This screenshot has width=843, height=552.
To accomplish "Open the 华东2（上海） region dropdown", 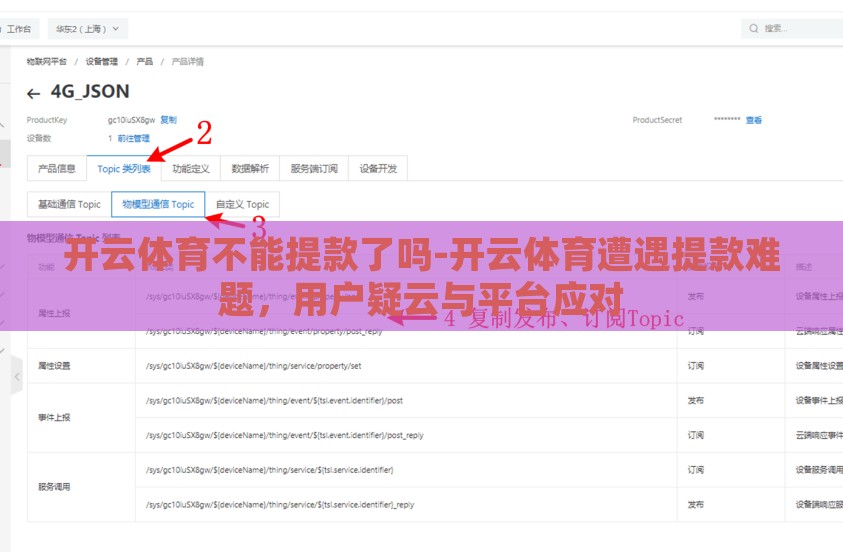I will 88,28.
